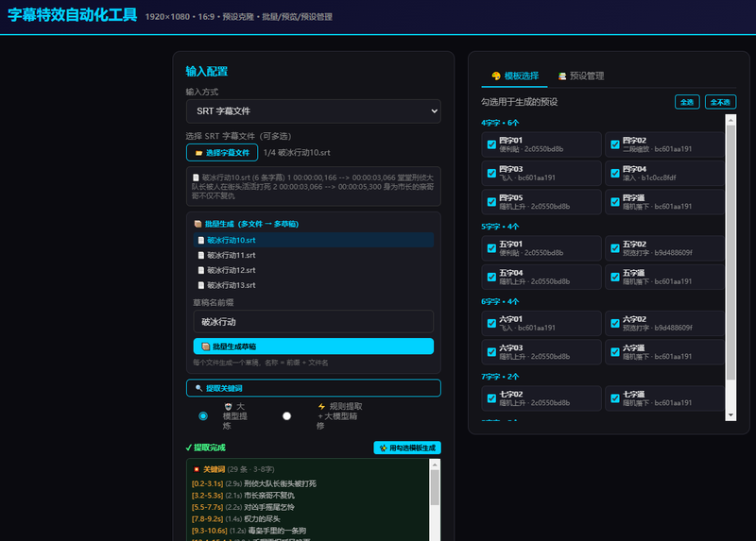Click the up arrow of preset list scrollbar

[730, 120]
